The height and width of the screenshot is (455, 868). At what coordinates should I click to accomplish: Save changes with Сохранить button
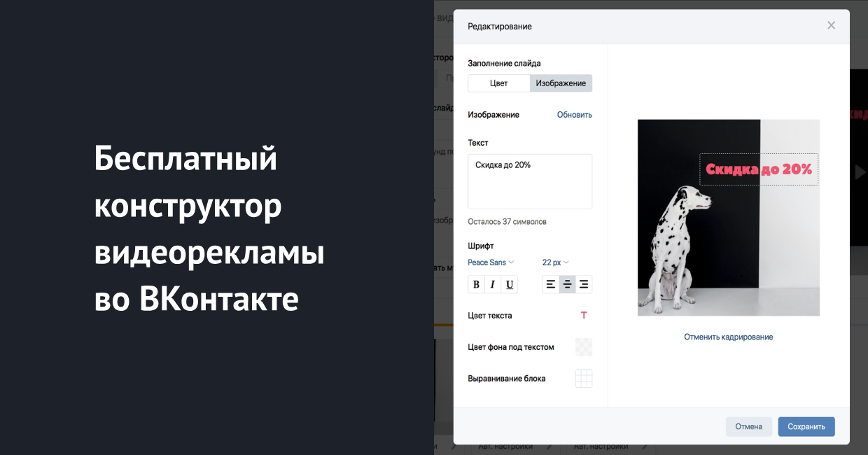pos(806,426)
